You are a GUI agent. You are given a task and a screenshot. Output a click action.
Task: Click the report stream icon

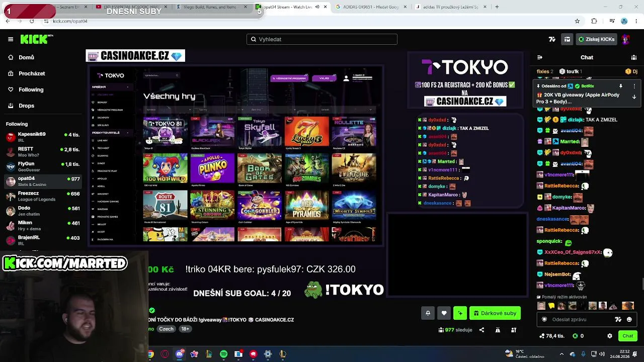[498, 330]
